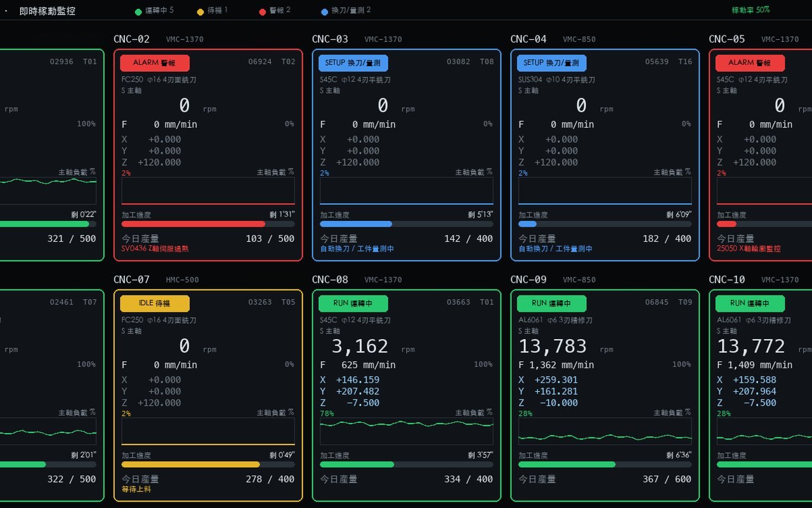The height and width of the screenshot is (508, 812).
Task: Click the SETUP 換刀/量測 badge on CNC-04
Action: [x=551, y=63]
